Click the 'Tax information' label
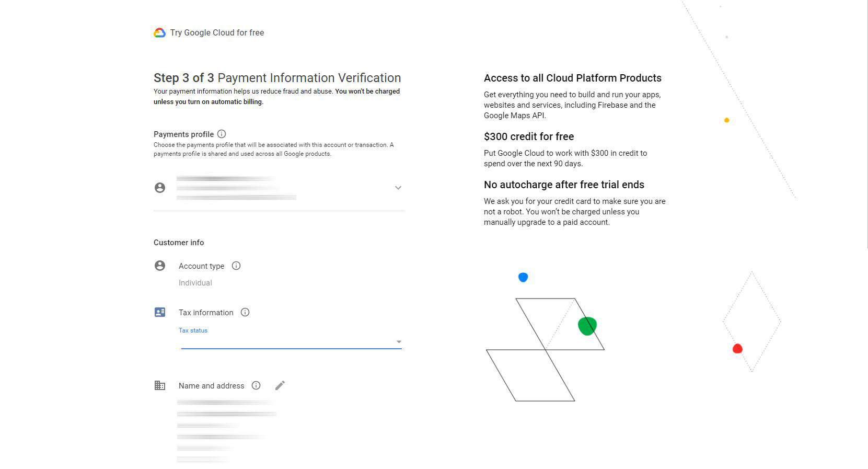868x469 pixels. [206, 313]
